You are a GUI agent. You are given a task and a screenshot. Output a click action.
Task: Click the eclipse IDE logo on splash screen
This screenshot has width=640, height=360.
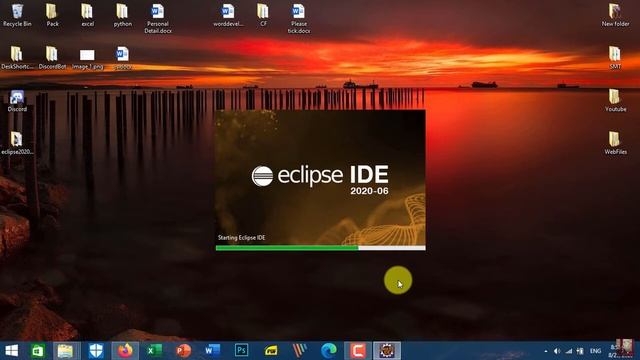320,176
